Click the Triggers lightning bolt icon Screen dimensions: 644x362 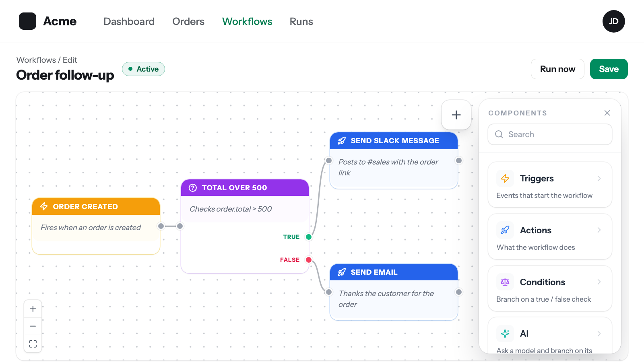tap(505, 178)
